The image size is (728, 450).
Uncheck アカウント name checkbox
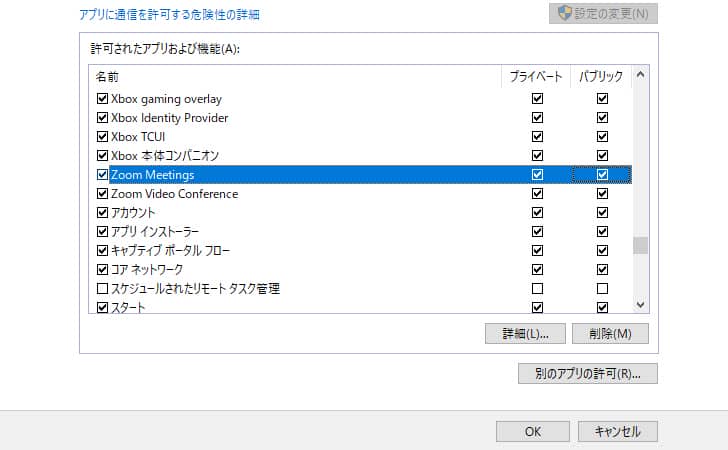click(102, 213)
